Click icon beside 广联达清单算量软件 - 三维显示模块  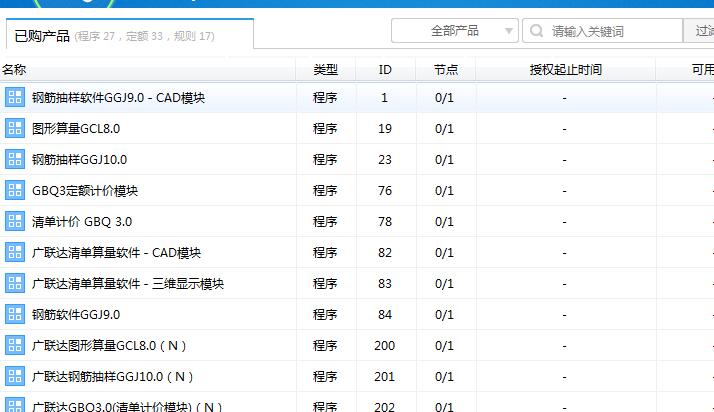pyautogui.click(x=15, y=283)
